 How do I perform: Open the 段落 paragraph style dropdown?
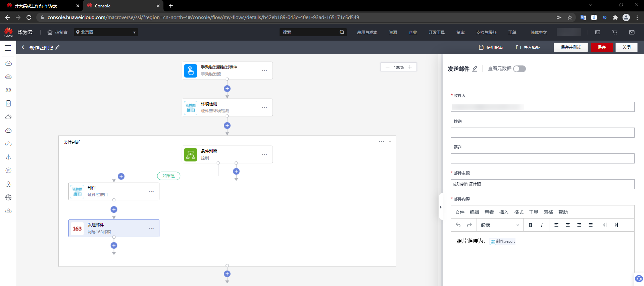(500, 225)
